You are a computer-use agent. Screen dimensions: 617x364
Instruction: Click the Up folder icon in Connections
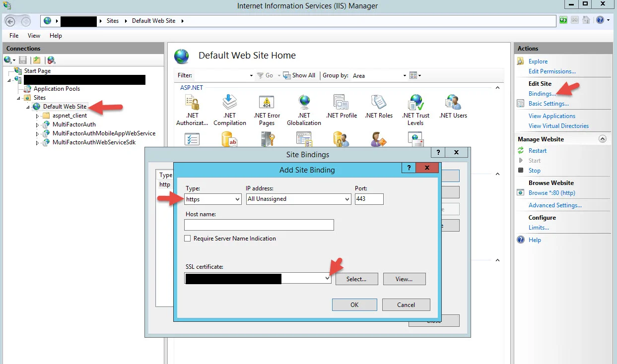tap(37, 60)
